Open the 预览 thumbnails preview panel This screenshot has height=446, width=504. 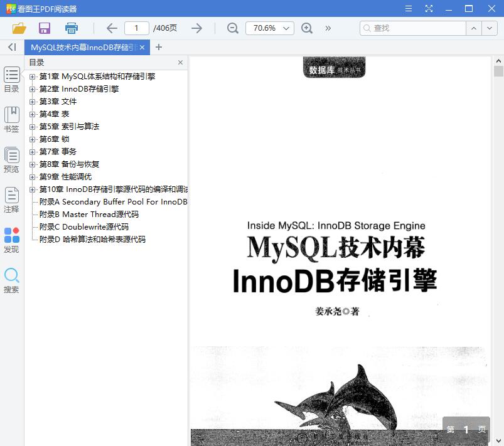point(11,160)
